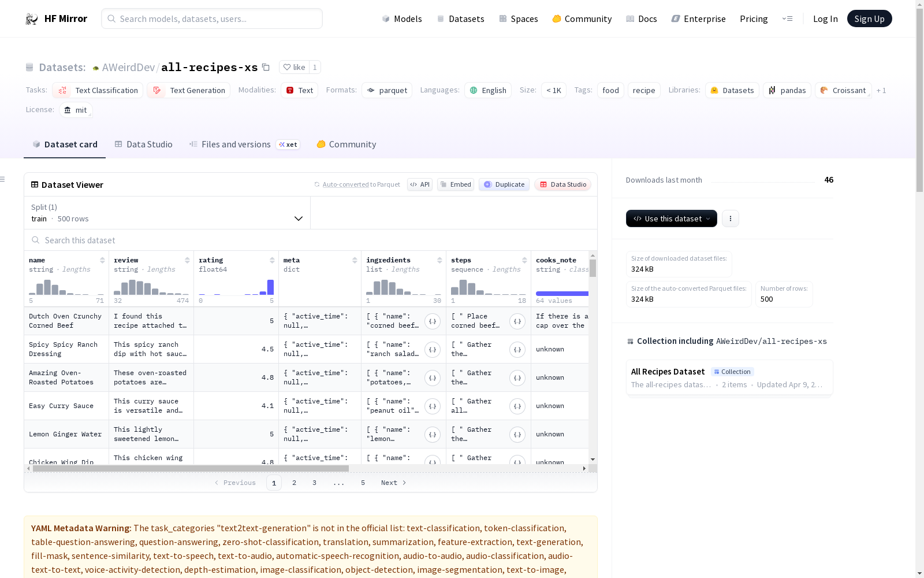Open the Community tab
The width and height of the screenshot is (924, 578).
[x=346, y=144]
